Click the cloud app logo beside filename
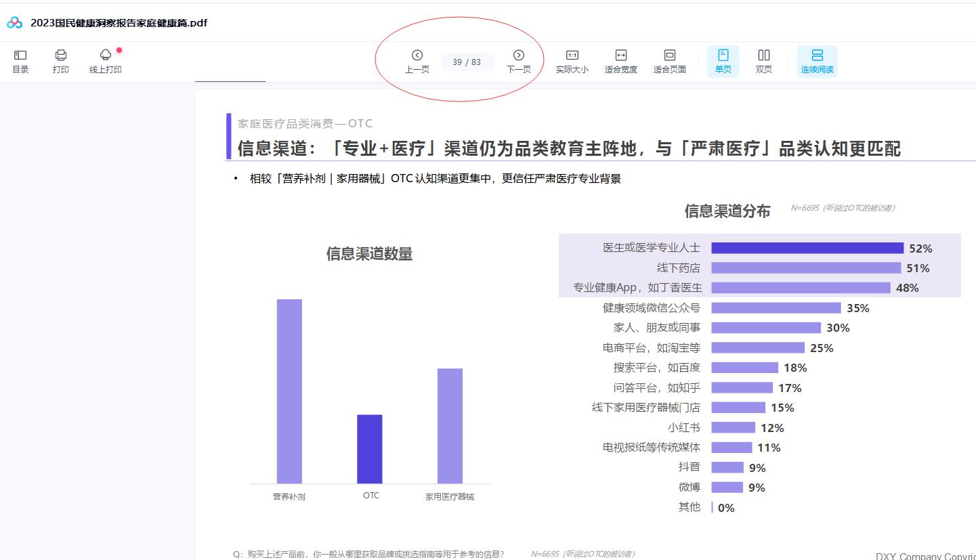The height and width of the screenshot is (560, 976). 14,23
